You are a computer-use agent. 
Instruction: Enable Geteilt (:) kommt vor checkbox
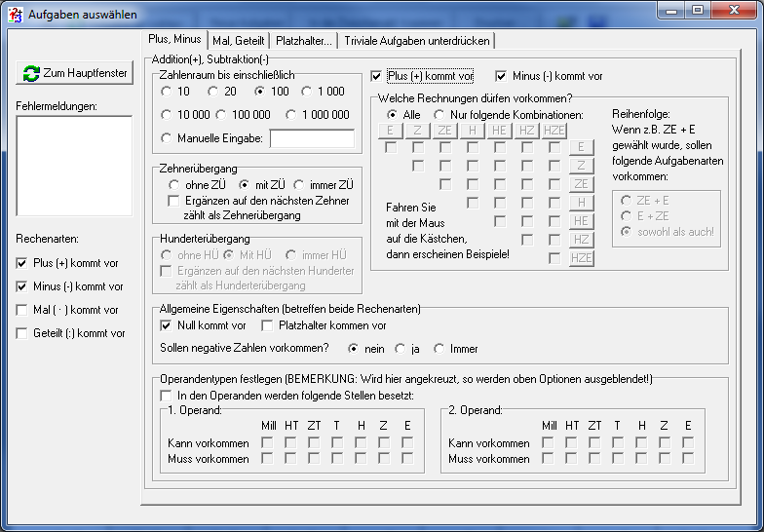22,333
